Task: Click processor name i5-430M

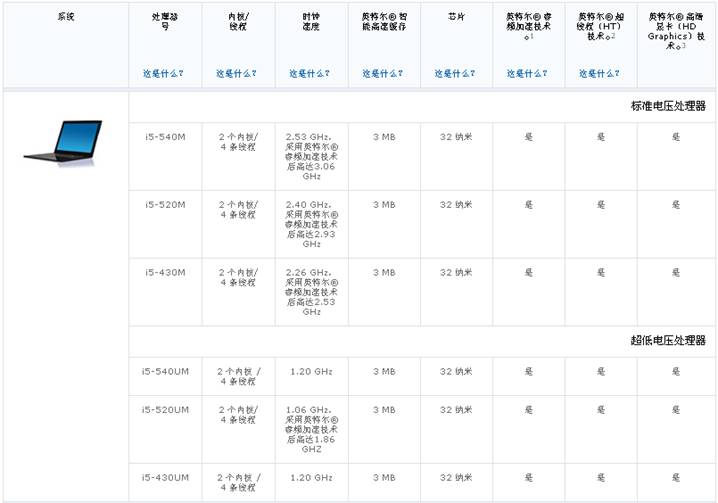Action: tap(165, 273)
